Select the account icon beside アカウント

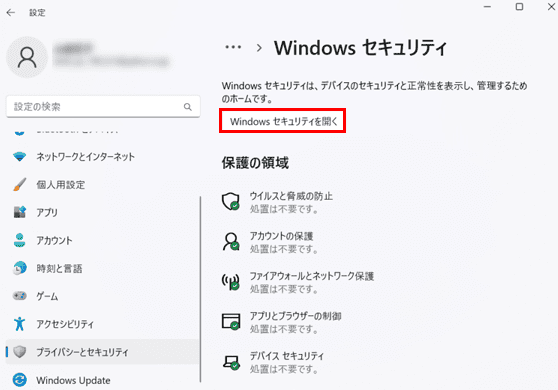[20, 240]
